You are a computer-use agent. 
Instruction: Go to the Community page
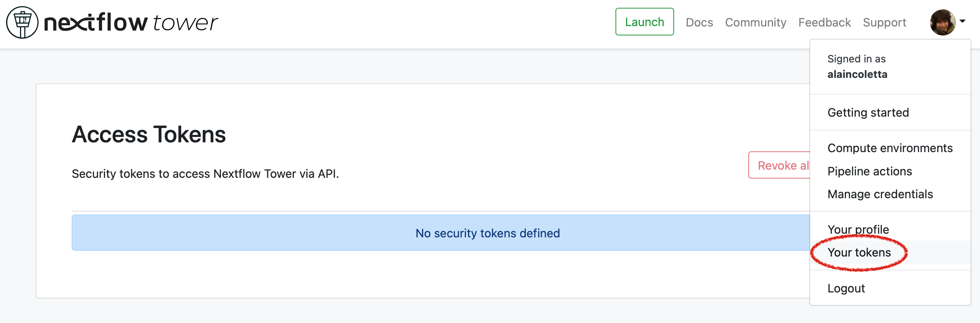[755, 22]
